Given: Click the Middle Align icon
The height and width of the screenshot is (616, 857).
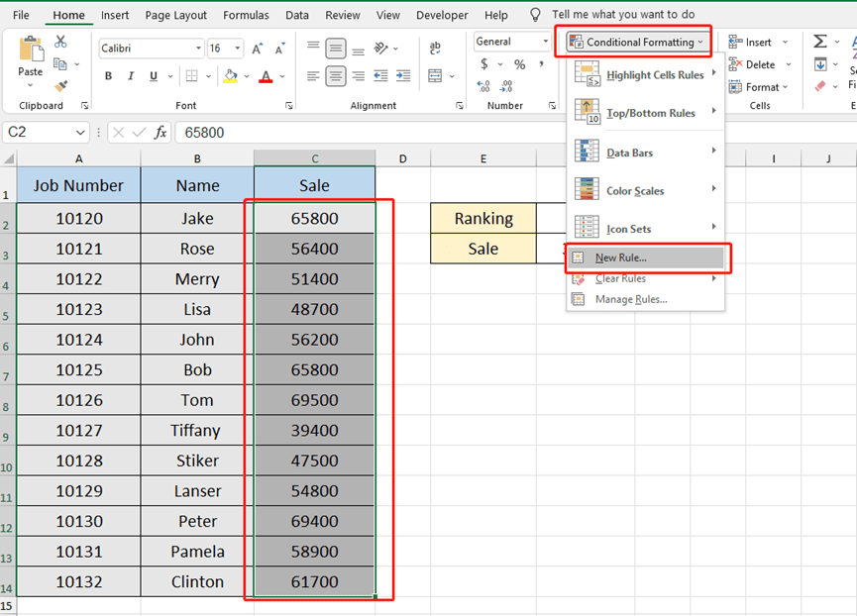Looking at the screenshot, I should point(336,49).
